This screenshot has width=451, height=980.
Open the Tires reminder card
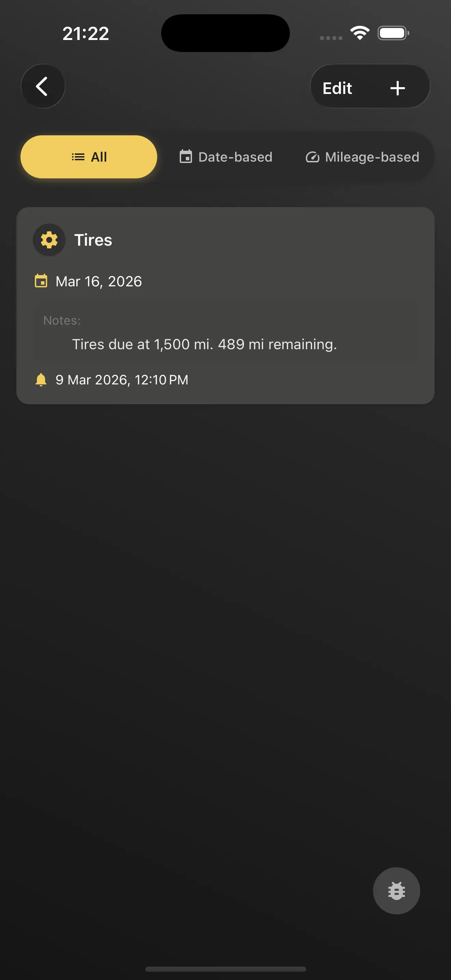pos(225,304)
